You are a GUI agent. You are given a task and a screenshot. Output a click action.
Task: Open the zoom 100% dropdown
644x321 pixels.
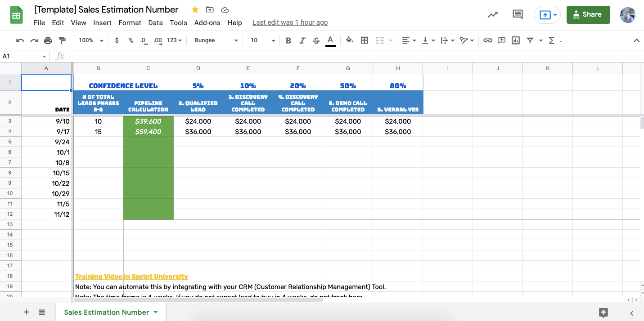[91, 40]
